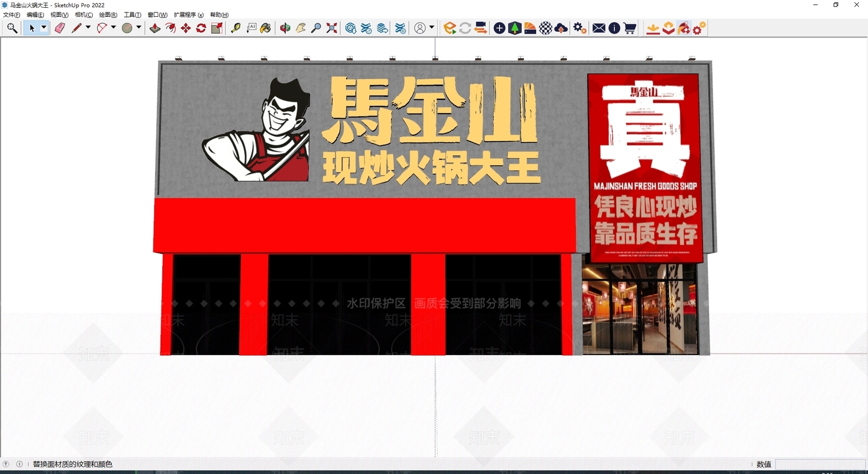Click the search magnifier at toolbar start
This screenshot has height=474, width=868.
(x=12, y=28)
